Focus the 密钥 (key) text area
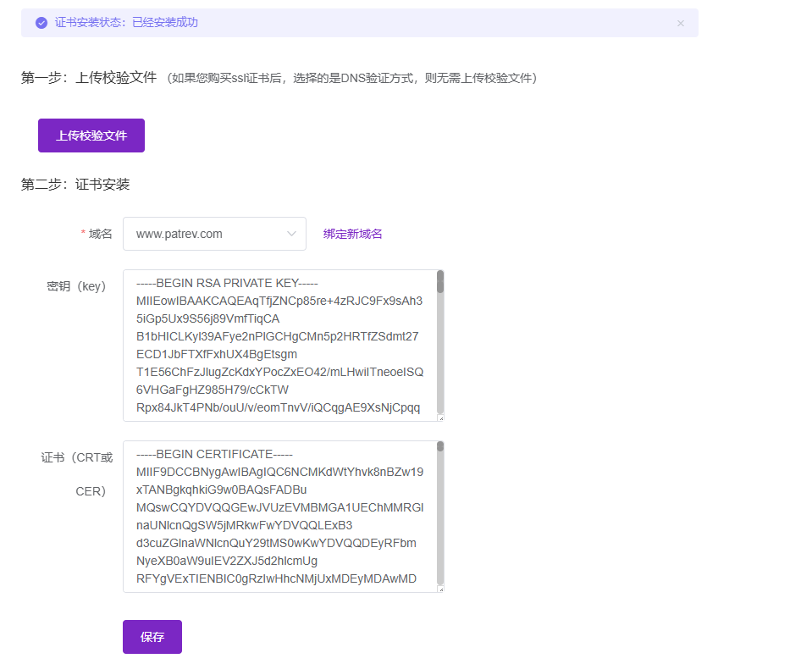The height and width of the screenshot is (664, 812). (x=279, y=345)
